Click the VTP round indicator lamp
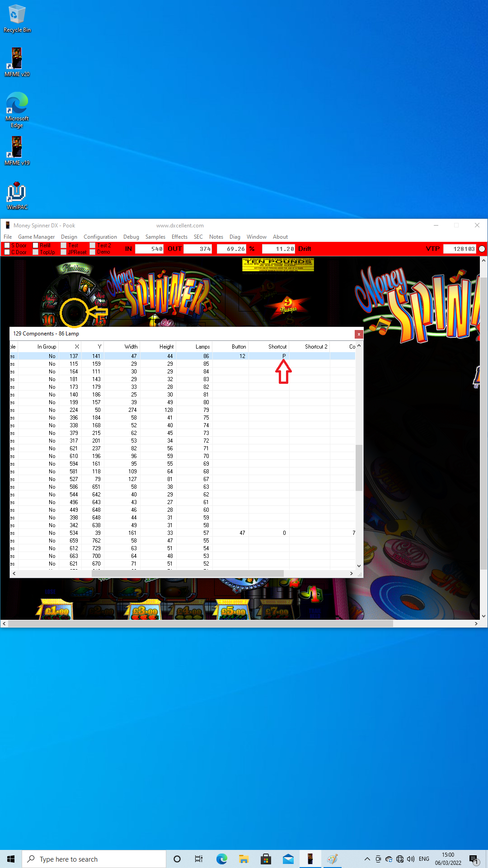The height and width of the screenshot is (868, 488). [x=482, y=249]
